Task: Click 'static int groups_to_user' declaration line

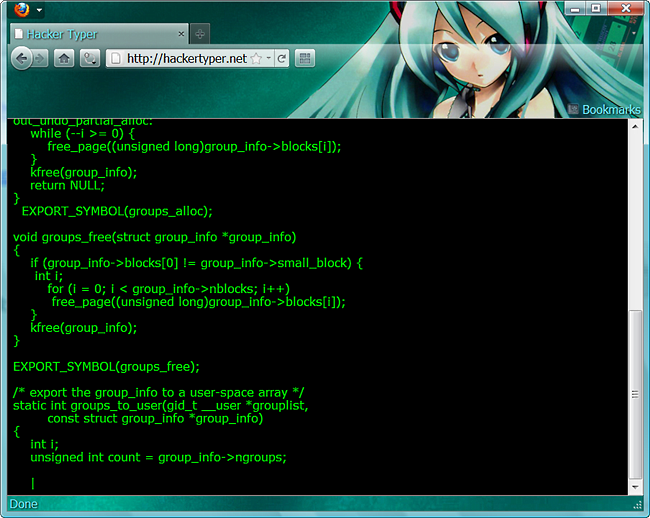Action: click(x=160, y=406)
